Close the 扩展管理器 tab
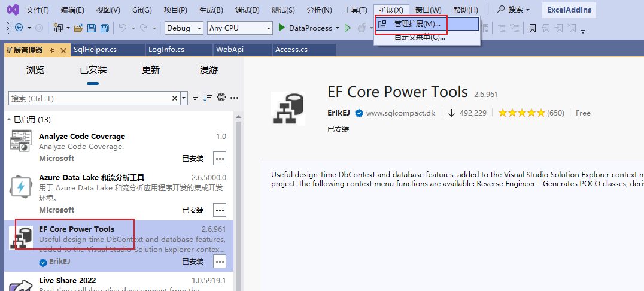 63,50
